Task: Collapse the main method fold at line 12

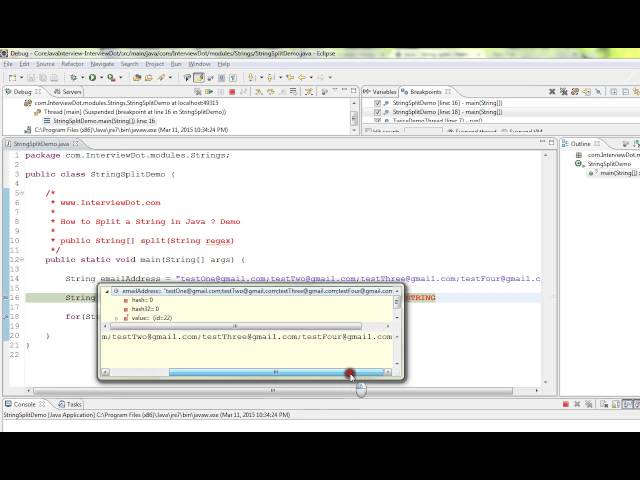Action: (22, 259)
